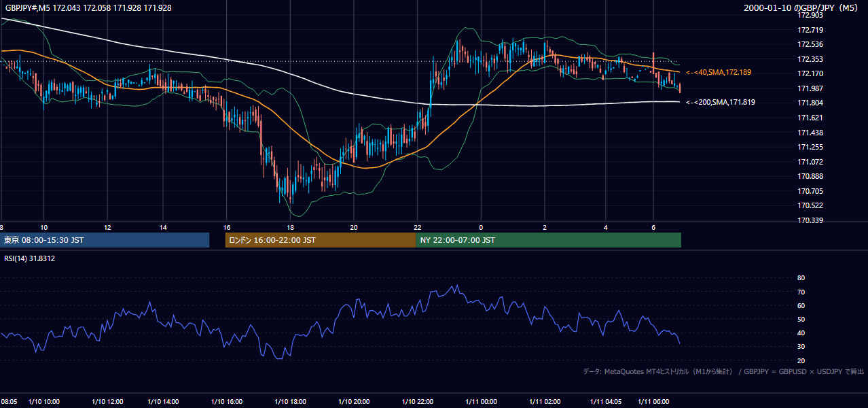Click the RSI 80 level label
Viewport: 868px width, 408px height.
(x=801, y=278)
